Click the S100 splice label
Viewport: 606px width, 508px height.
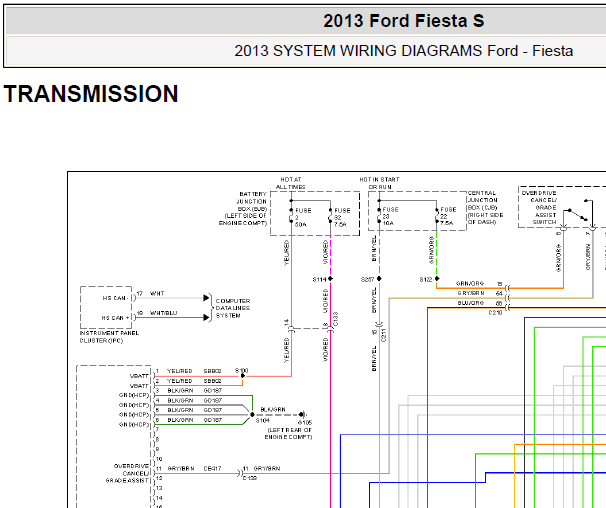click(x=242, y=370)
